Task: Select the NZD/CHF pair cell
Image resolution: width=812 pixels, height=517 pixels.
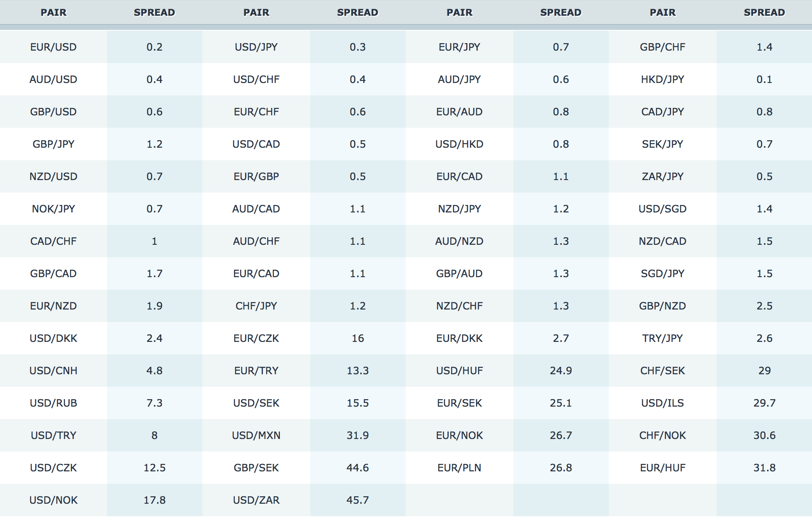Action: pyautogui.click(x=459, y=306)
